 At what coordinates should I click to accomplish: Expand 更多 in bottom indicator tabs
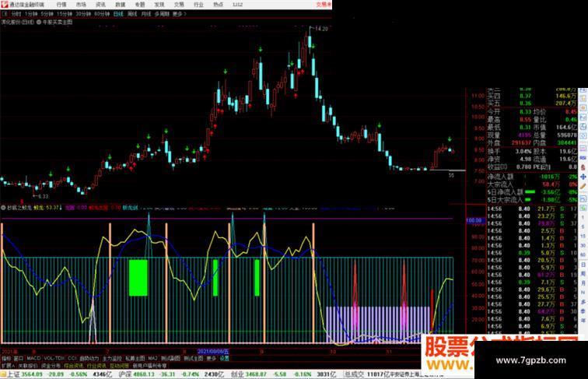(x=211, y=358)
